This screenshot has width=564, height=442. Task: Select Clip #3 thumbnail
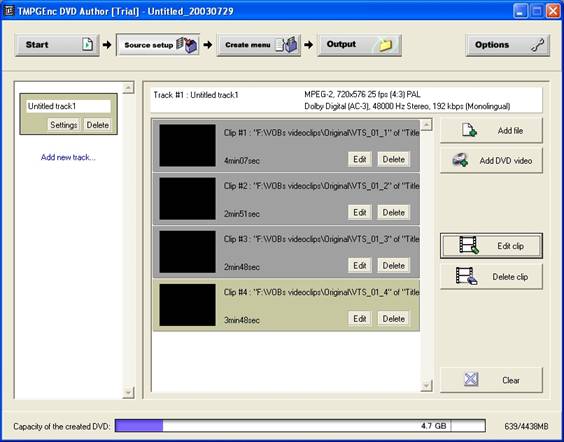(x=187, y=252)
